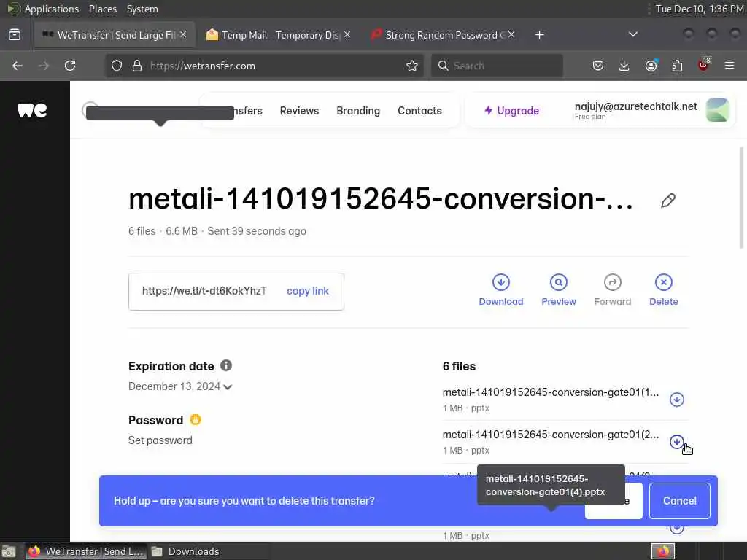Click the WeTransfer logo in sidebar
The width and height of the screenshot is (747, 560).
(32, 110)
